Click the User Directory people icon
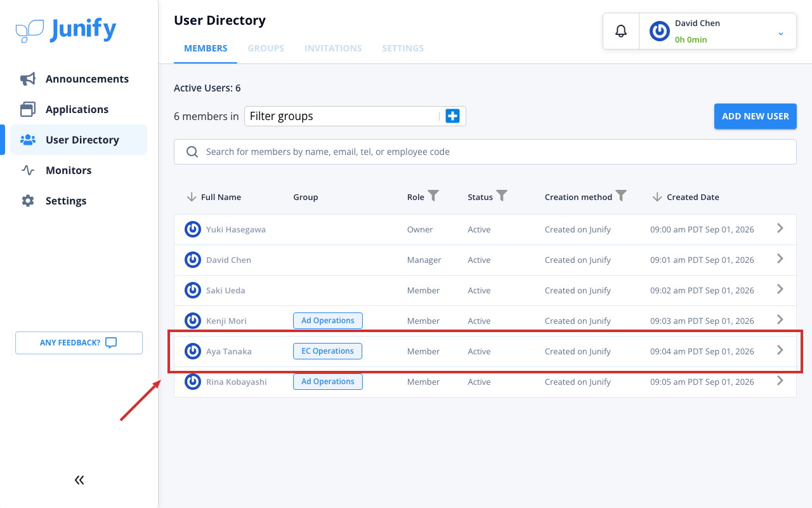 click(x=28, y=140)
